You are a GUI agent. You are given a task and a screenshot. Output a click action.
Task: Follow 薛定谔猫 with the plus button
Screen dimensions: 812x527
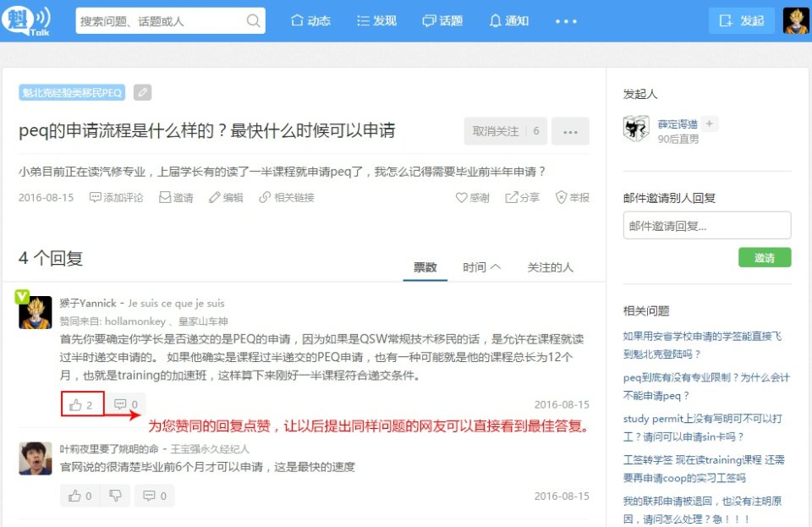(710, 124)
